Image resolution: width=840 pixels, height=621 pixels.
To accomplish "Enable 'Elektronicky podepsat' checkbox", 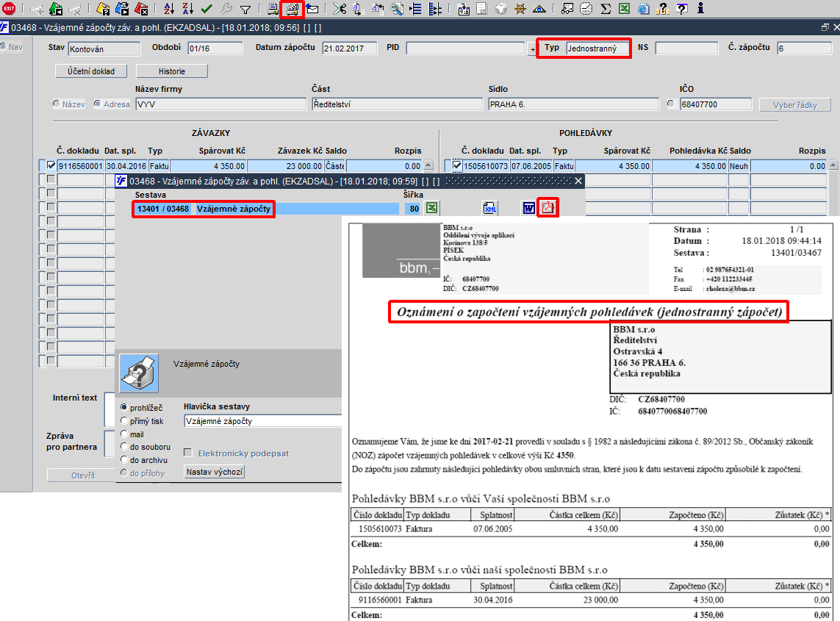I will (188, 453).
